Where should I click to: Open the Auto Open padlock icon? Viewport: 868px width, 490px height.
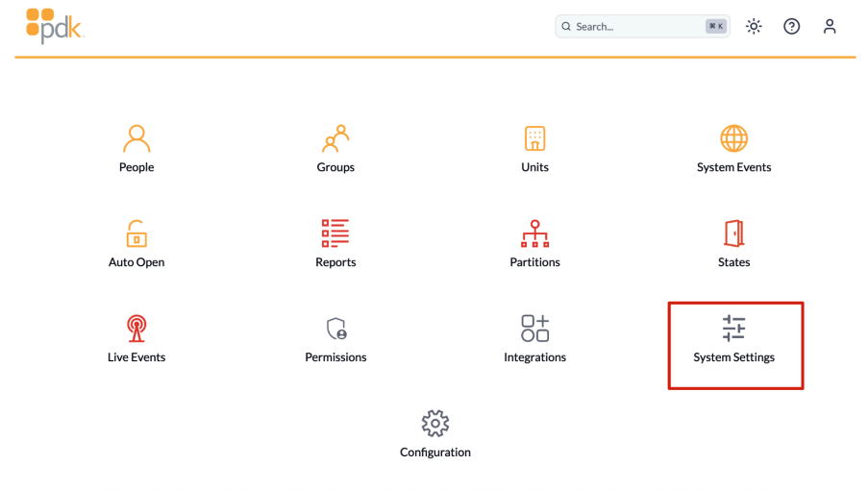pos(136,233)
